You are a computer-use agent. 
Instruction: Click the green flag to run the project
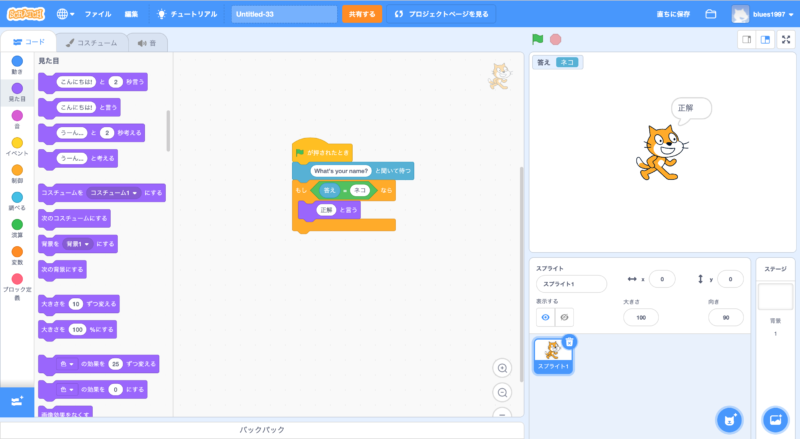click(538, 39)
